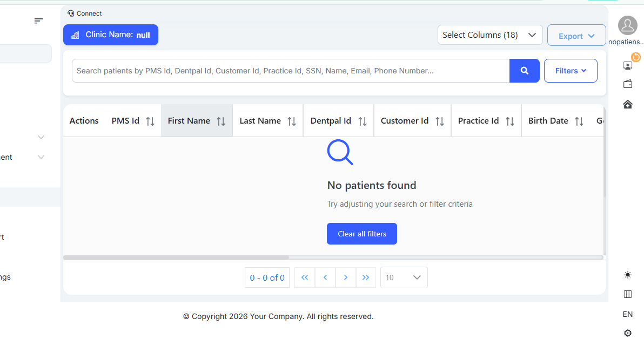Click the horizontal table scrollbar

click(176, 257)
